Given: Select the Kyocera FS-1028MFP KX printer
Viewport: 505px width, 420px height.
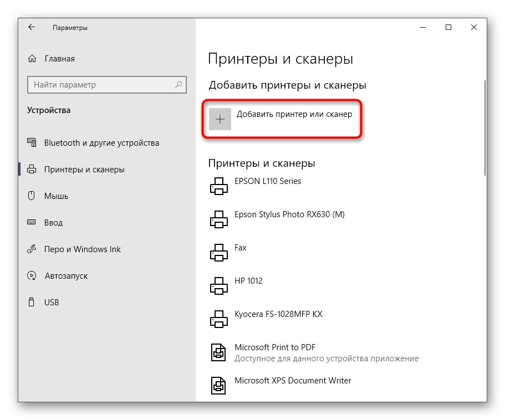Looking at the screenshot, I should [218, 319].
